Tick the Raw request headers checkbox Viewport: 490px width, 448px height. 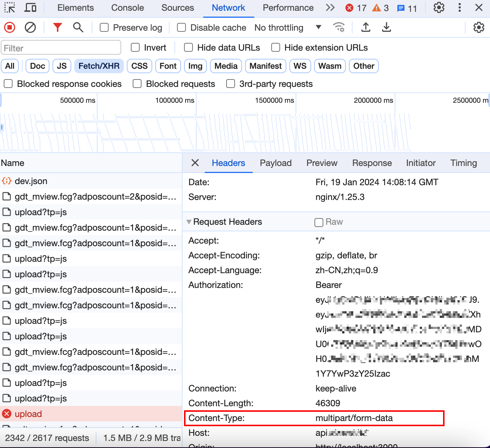point(319,222)
